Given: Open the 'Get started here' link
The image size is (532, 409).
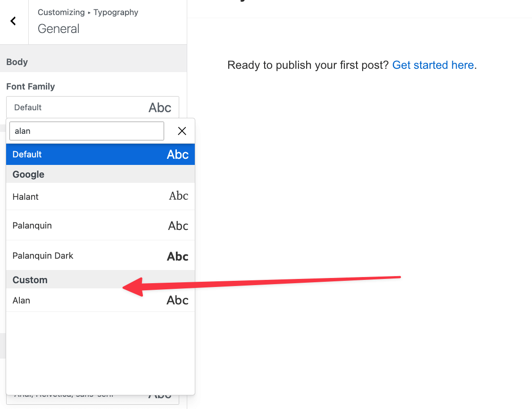Looking at the screenshot, I should [433, 65].
